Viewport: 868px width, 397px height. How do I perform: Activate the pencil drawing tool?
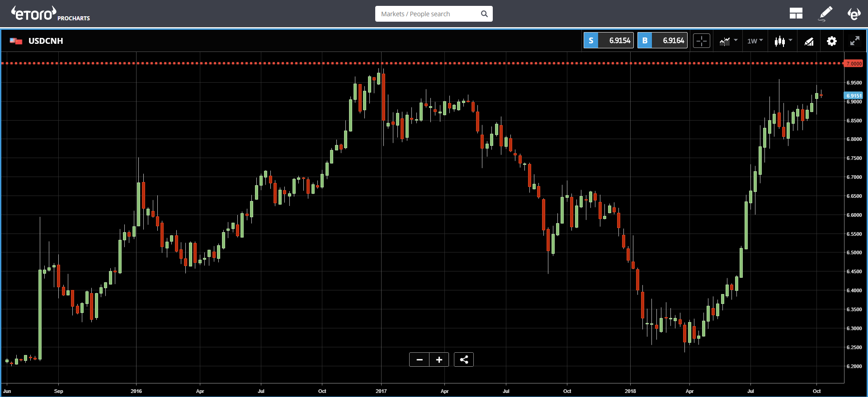(826, 14)
